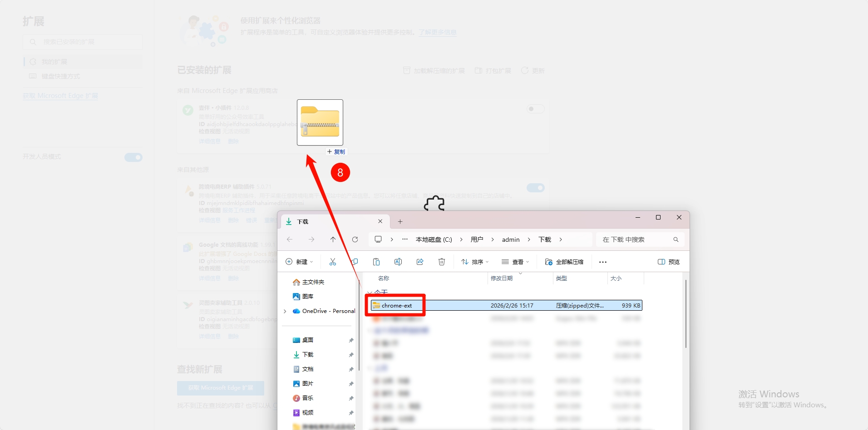
Task: Add a new File Explorer tab
Action: (x=400, y=221)
